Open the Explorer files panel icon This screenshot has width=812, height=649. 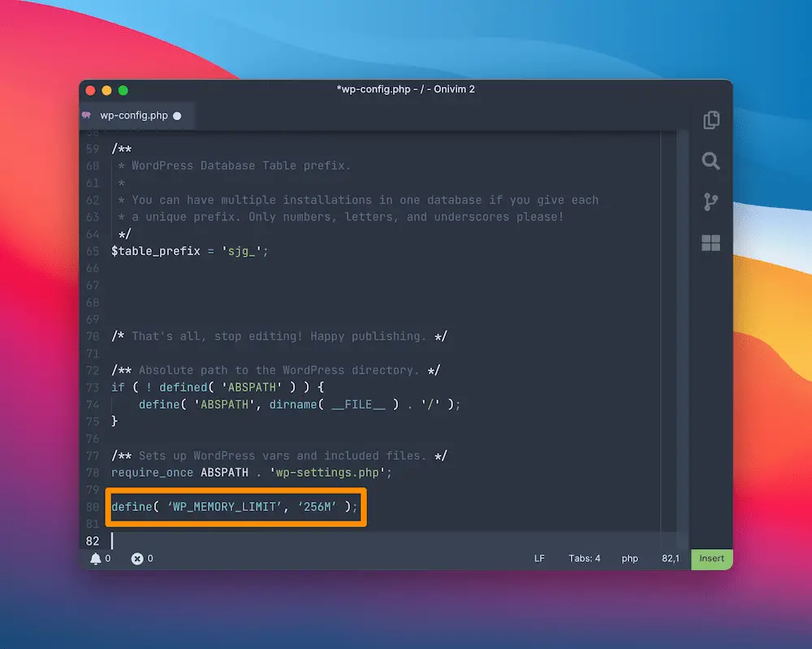pyautogui.click(x=711, y=120)
